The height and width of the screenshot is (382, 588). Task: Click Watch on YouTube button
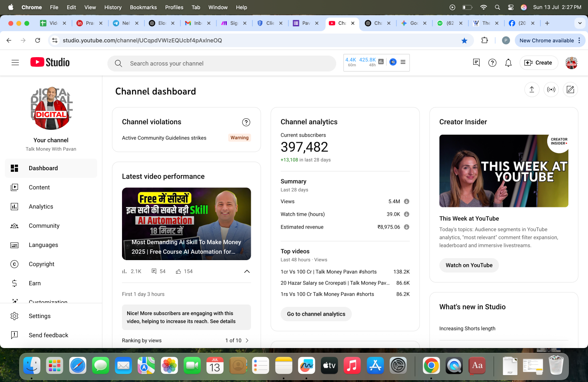469,265
